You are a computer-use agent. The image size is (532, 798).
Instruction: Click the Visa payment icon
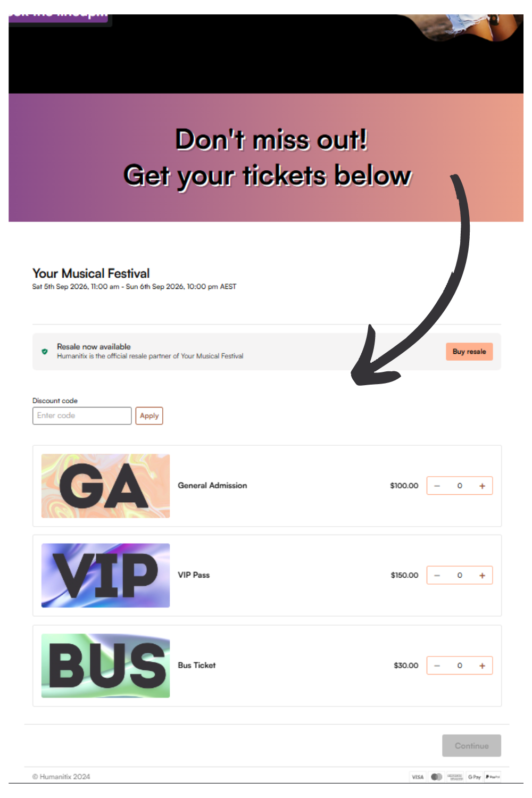[x=418, y=777]
